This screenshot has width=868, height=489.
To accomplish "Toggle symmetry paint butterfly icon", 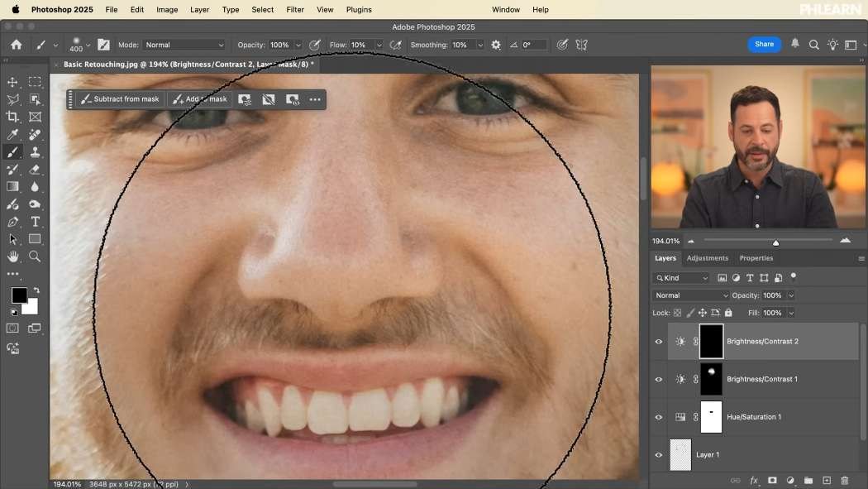I will (x=582, y=45).
